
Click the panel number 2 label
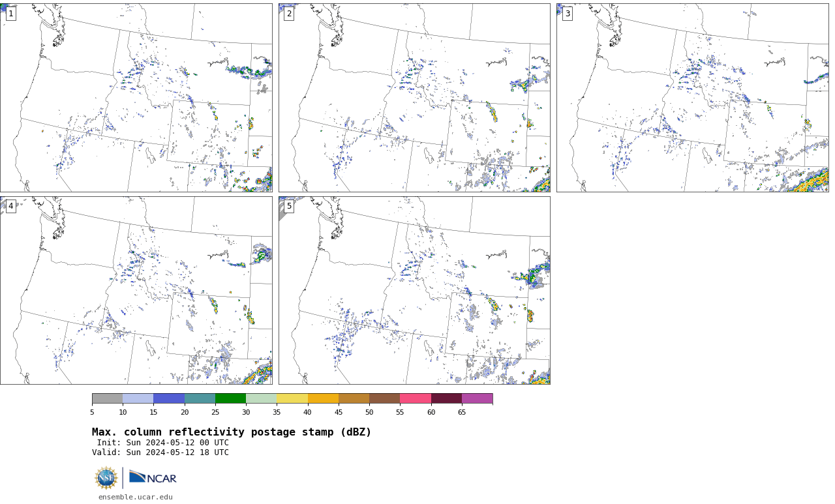[x=289, y=14]
